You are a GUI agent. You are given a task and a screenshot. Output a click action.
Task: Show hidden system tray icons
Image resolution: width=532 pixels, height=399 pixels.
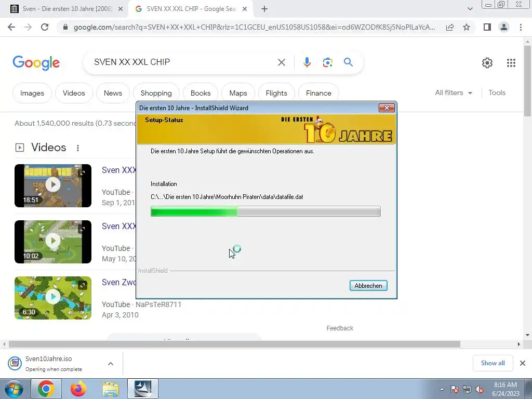coord(442,390)
